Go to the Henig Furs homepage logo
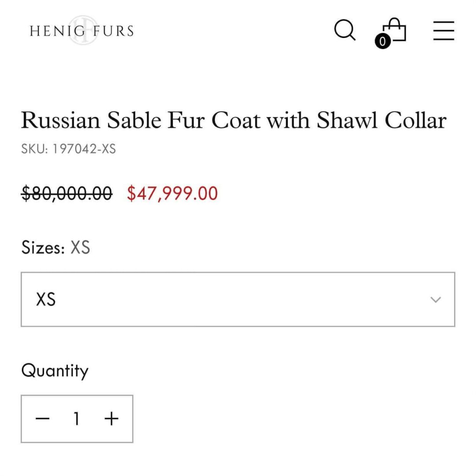The width and height of the screenshot is (476, 476). pyautogui.click(x=82, y=30)
